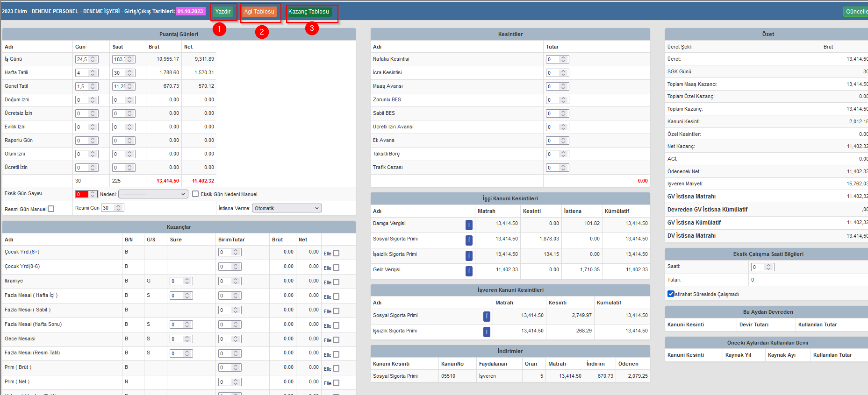
Task: Click the Kesintiler section header
Action: [510, 34]
